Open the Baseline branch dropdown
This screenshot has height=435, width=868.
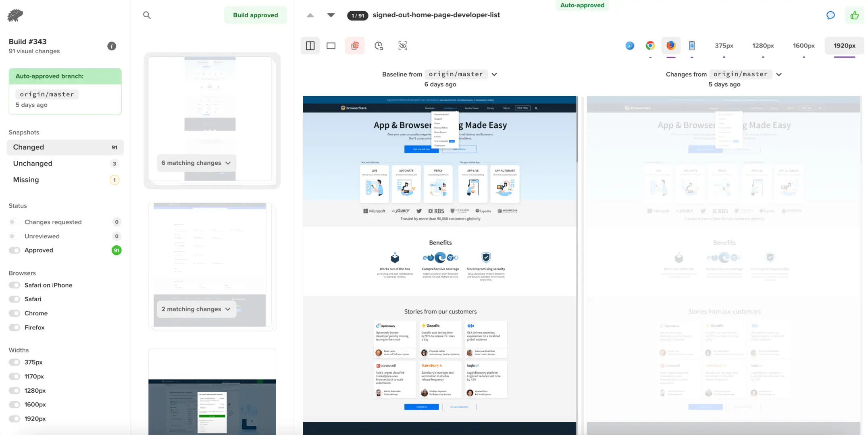494,74
